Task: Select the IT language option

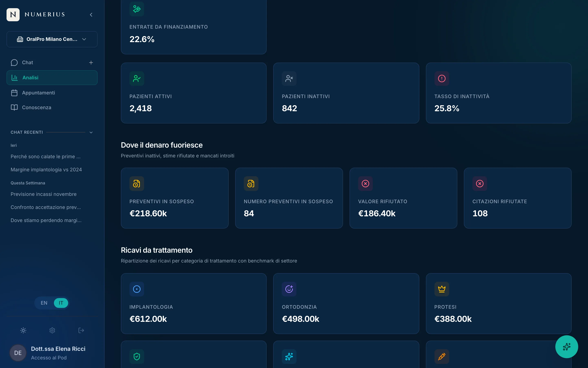Action: (61, 303)
